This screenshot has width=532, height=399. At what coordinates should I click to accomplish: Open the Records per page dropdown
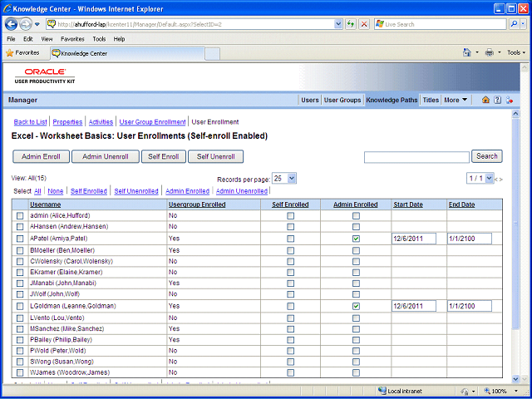284,179
